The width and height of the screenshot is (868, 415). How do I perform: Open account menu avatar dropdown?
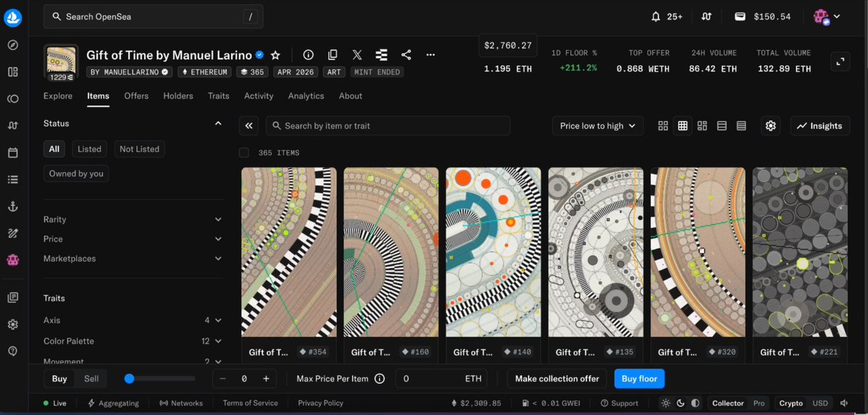[827, 17]
